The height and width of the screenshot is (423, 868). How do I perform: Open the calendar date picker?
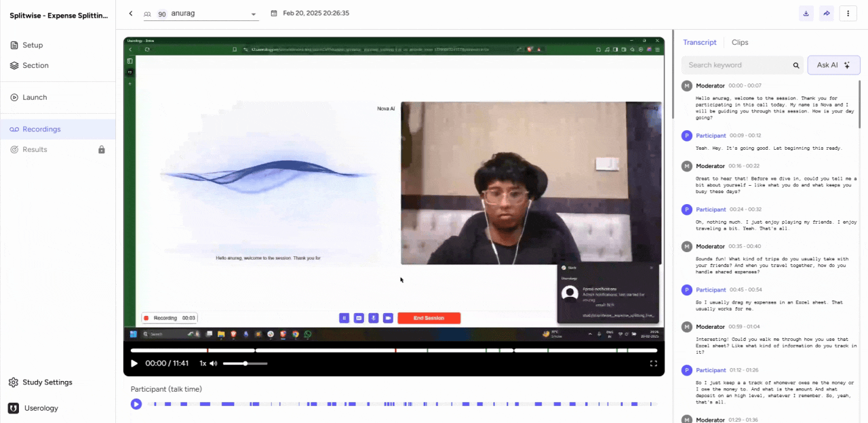273,13
